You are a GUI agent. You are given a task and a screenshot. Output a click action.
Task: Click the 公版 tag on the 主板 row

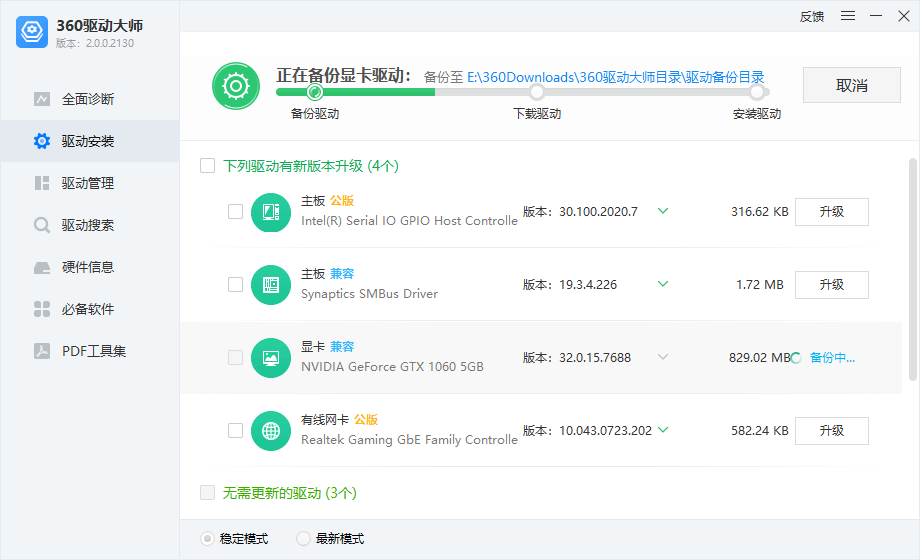(x=341, y=201)
